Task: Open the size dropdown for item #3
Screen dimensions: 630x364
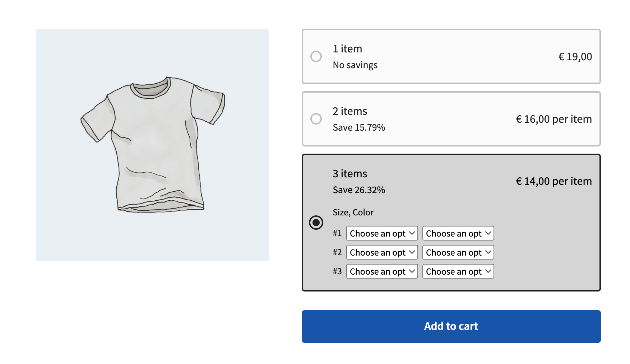Action: [x=382, y=271]
